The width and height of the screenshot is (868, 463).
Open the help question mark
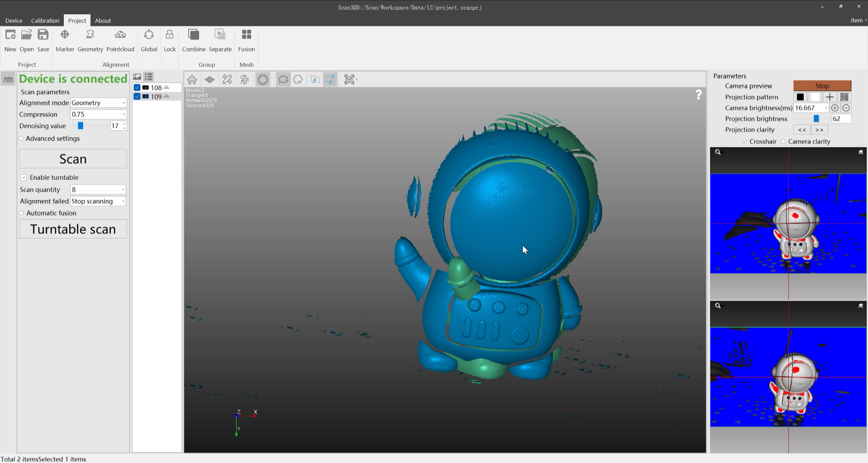click(x=699, y=94)
